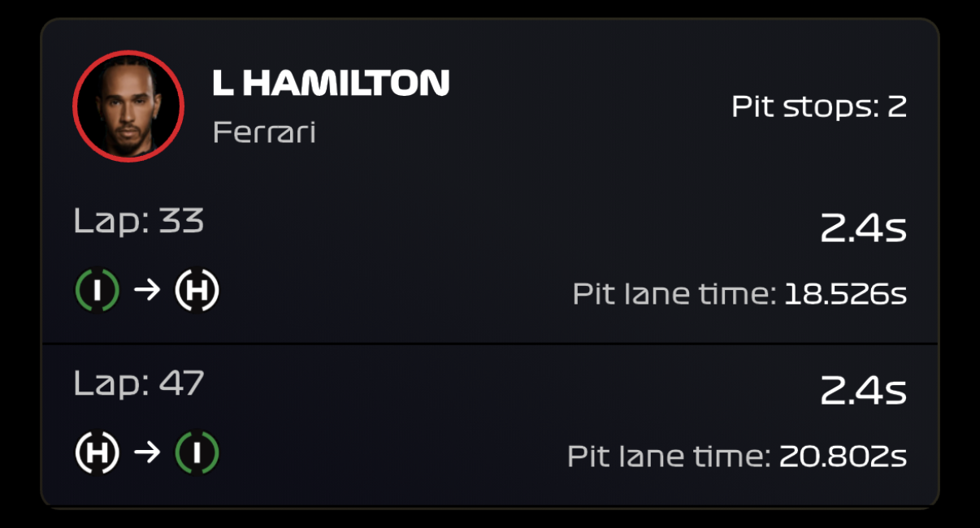Click Hamilton's driver portrait avatar
This screenshot has height=528, width=980.
(128, 106)
